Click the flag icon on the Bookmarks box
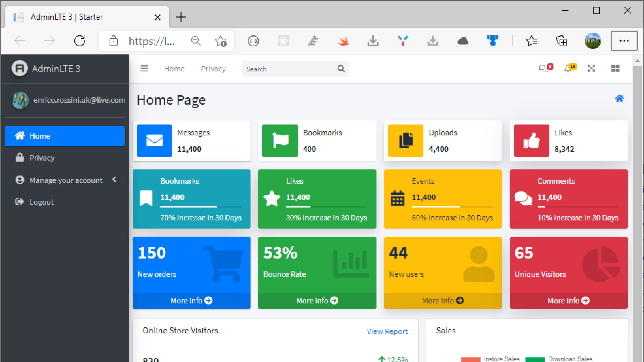 coord(280,141)
